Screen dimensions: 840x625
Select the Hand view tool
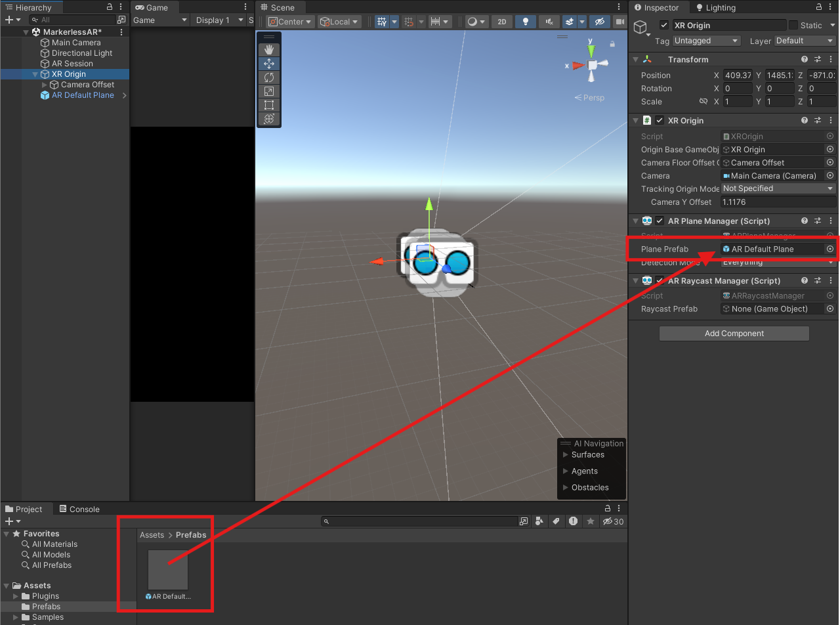coord(268,50)
